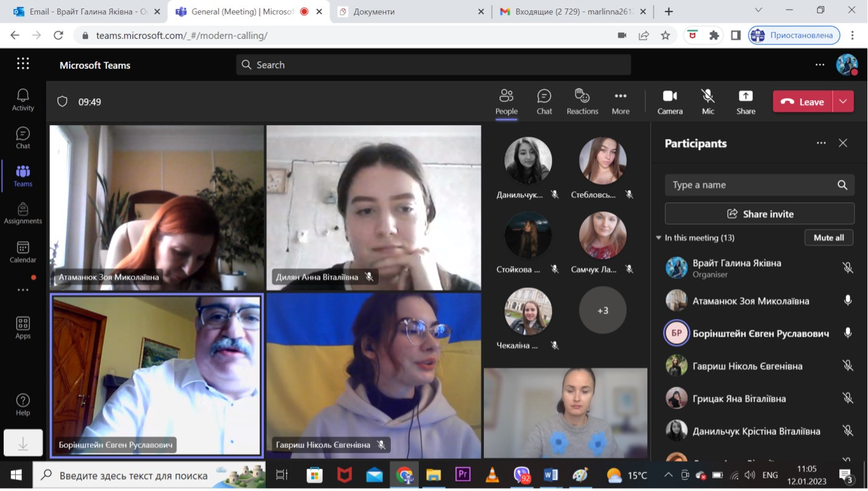This screenshot has height=491, width=868.
Task: Toggle the People panel in toolbar
Action: click(x=506, y=101)
